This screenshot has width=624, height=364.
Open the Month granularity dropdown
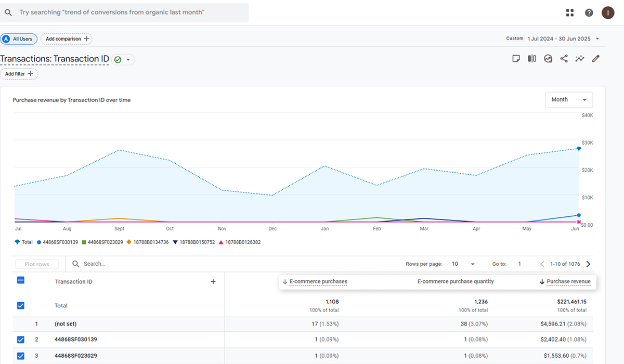coord(569,100)
